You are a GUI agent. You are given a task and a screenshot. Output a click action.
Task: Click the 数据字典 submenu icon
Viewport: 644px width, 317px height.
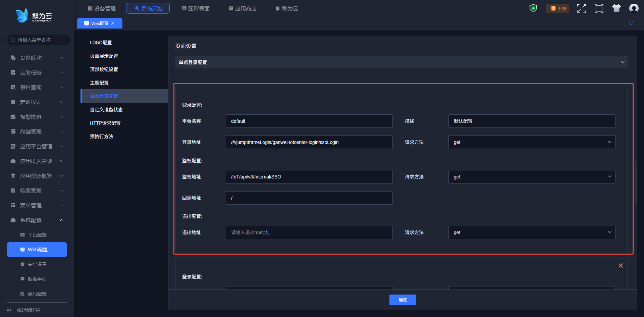point(22,279)
